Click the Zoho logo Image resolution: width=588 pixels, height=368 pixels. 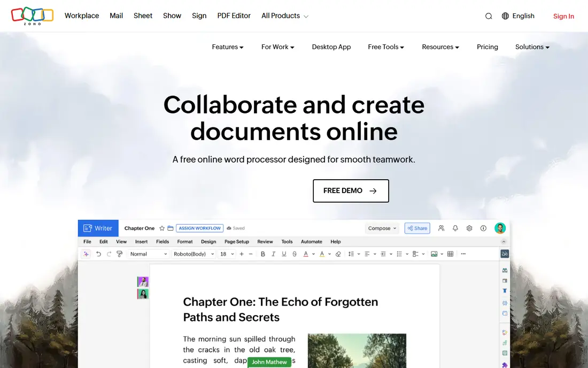coord(32,16)
